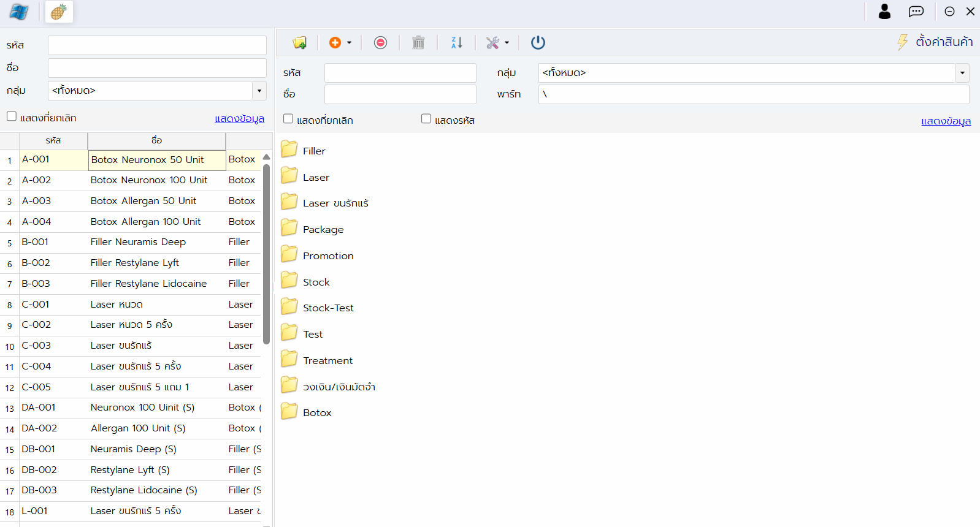Screen dimensions: 980x527
Task: Click the wrench and screwdriver tools icon
Action: tap(492, 42)
